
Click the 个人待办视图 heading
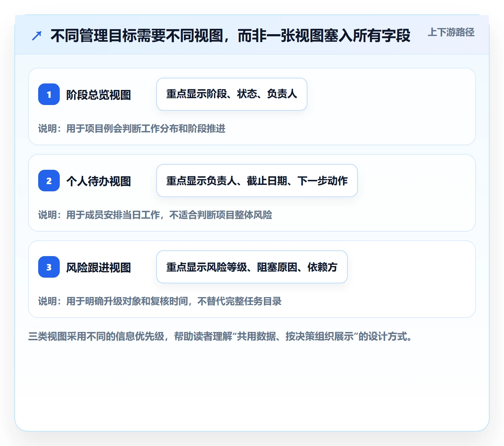coord(99,181)
